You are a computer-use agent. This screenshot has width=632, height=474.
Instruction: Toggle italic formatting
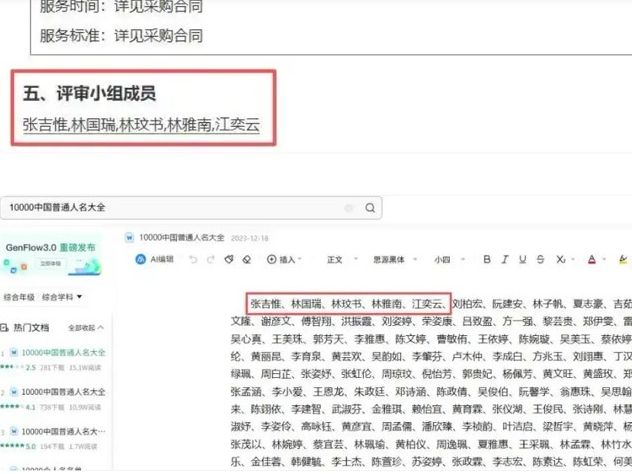505,259
